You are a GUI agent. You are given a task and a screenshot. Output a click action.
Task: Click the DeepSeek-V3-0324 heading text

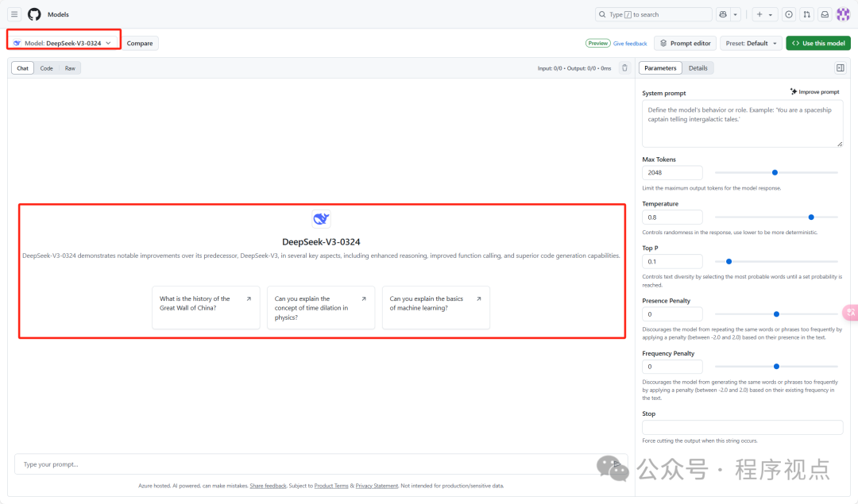pos(321,241)
